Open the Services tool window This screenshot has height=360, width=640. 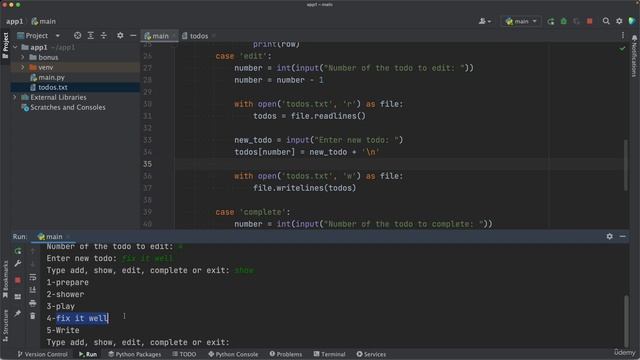tap(371, 354)
